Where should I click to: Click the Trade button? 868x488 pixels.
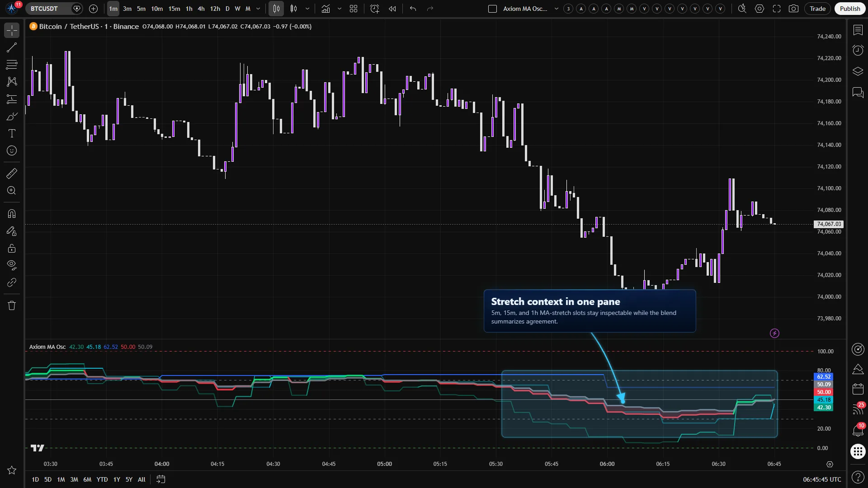817,9
